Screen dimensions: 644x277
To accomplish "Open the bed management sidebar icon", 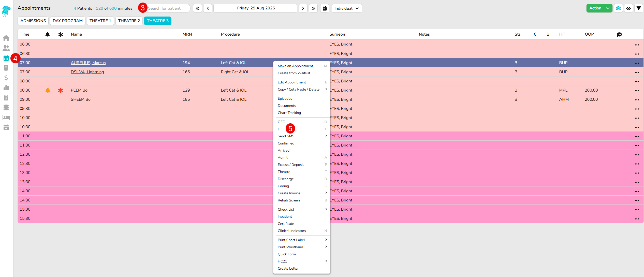I will 6,118.
